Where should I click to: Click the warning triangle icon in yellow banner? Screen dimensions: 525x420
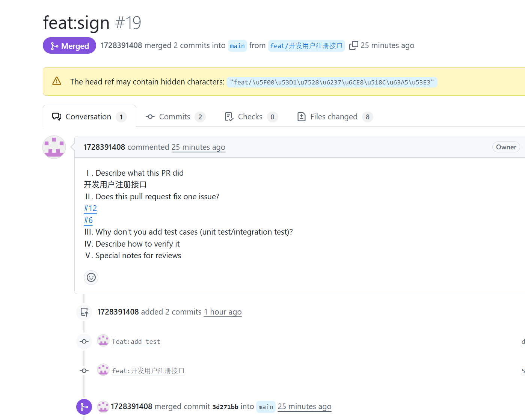pos(57,81)
